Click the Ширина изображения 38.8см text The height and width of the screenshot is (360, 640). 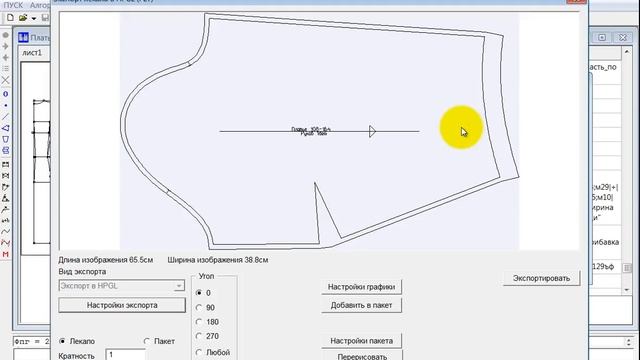218,260
